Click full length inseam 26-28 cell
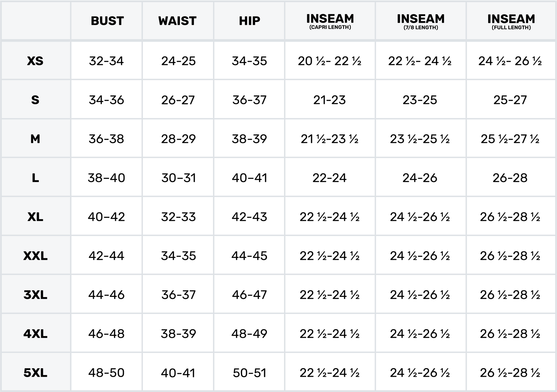557x392 pixels. (x=510, y=178)
